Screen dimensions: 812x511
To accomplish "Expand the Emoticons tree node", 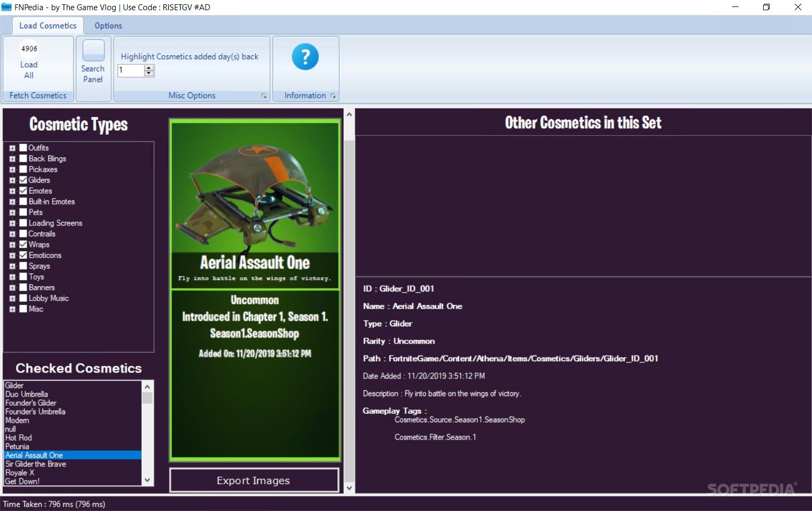I will click(x=12, y=255).
